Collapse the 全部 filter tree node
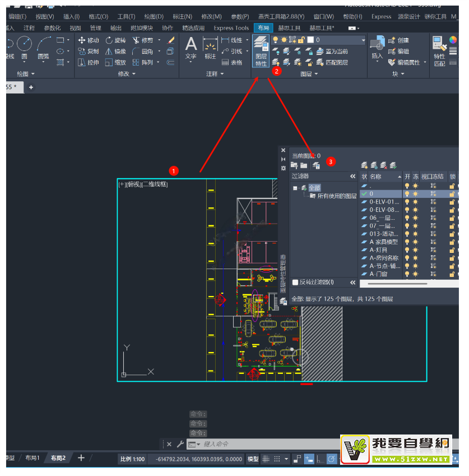Screen dimensions: 469x476 click(295, 188)
